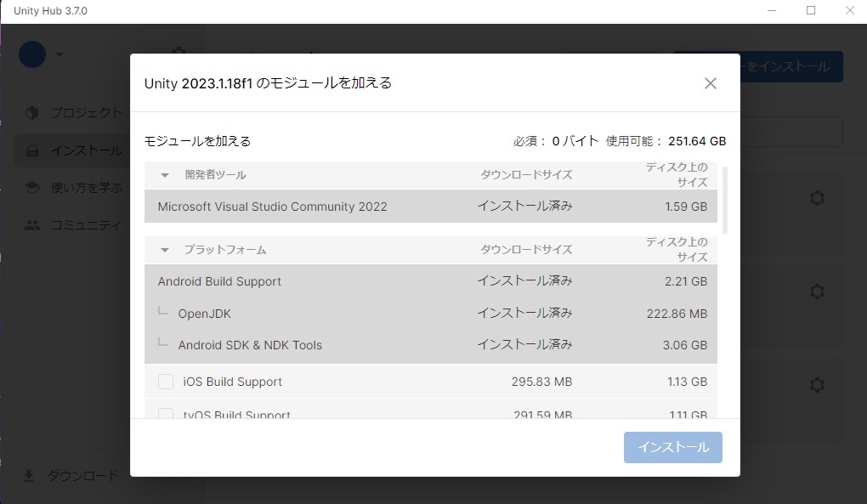
Task: Open the インストール sidebar tab
Action: tap(72, 150)
